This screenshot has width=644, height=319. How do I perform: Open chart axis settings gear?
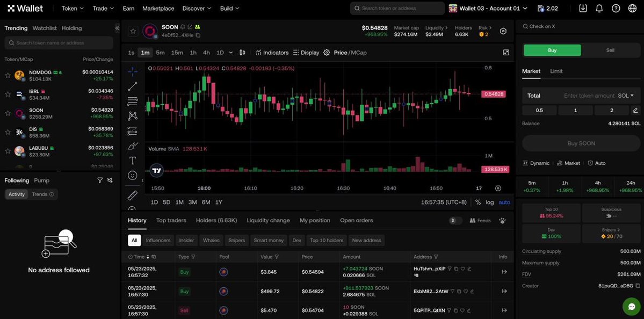pyautogui.click(x=498, y=189)
